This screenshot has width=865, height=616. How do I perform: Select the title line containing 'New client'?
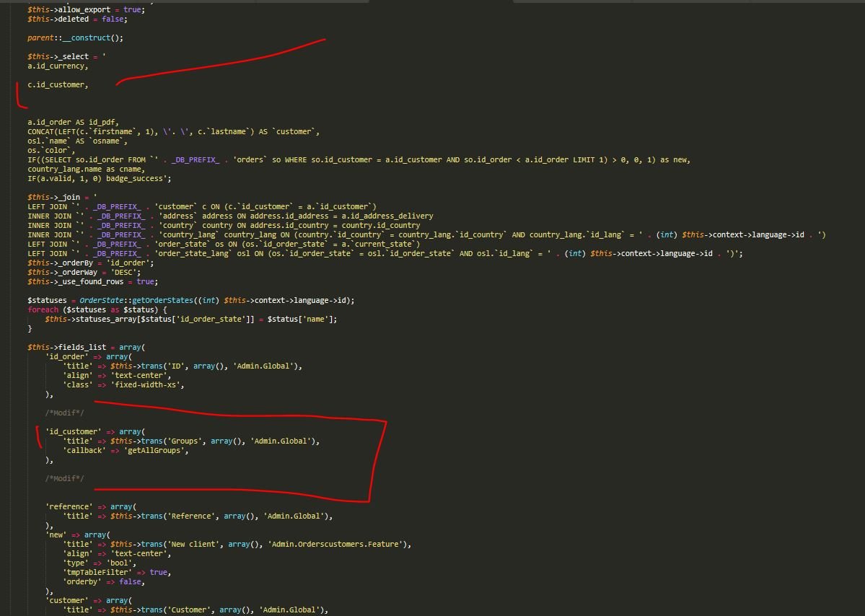tap(237, 545)
